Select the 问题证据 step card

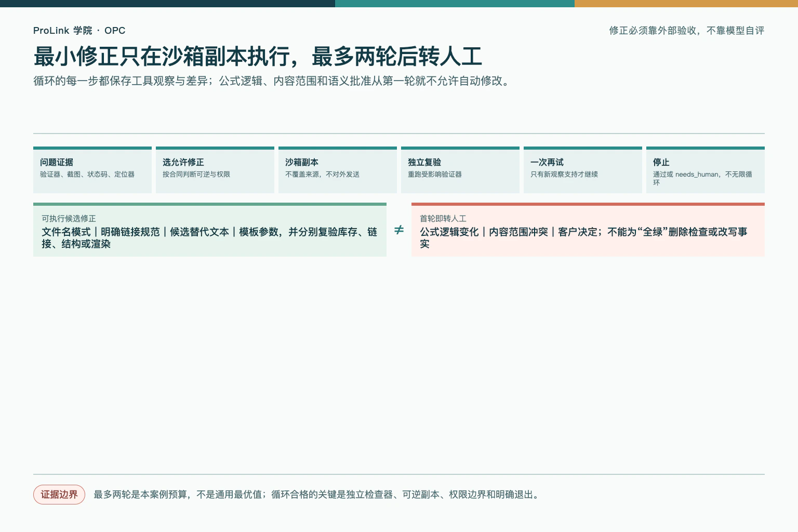pyautogui.click(x=92, y=170)
